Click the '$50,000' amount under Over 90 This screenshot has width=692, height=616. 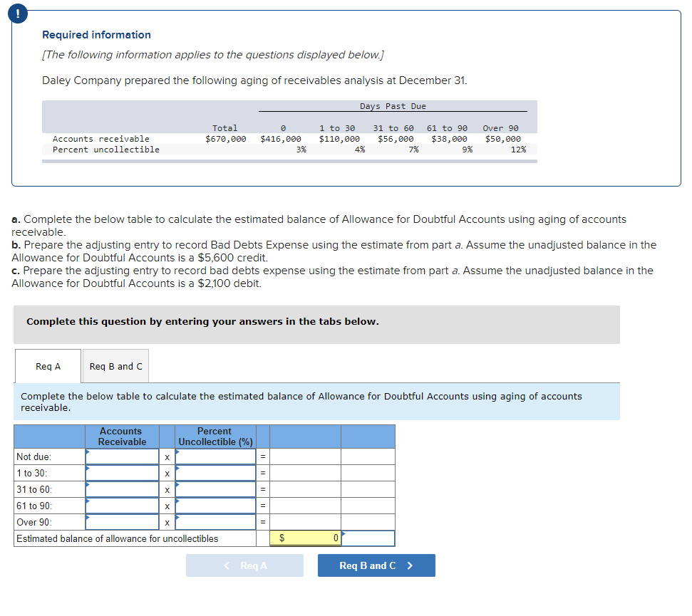502,139
